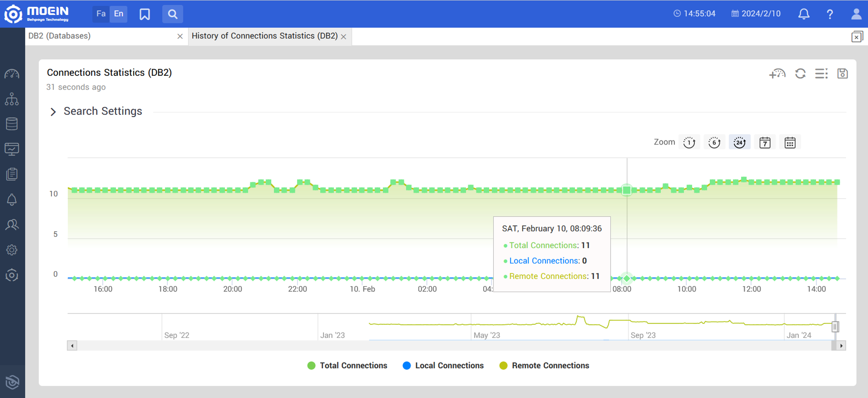Screen dimensions: 868x398
Task: Refresh the Connections Statistics chart
Action: pos(800,73)
